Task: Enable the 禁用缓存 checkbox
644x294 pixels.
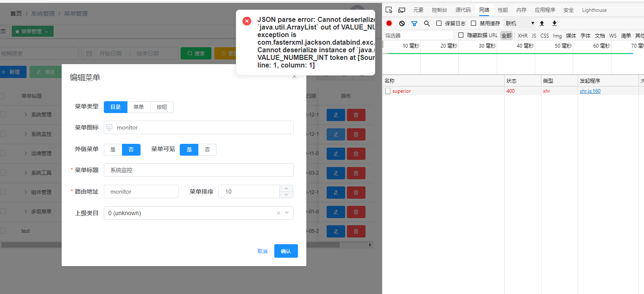Action: click(474, 23)
